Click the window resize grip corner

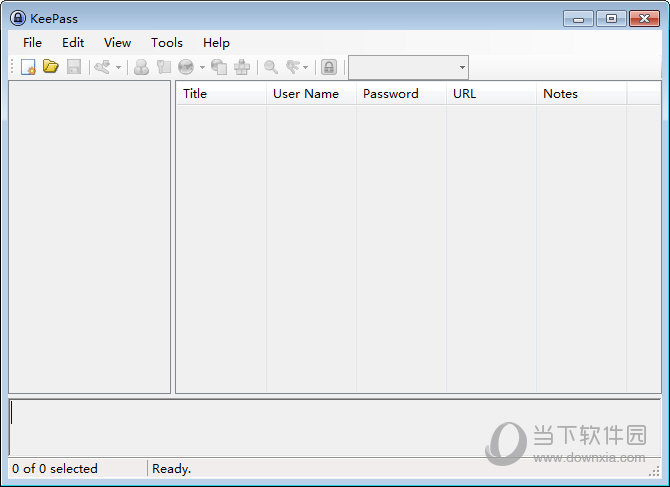tap(654, 471)
